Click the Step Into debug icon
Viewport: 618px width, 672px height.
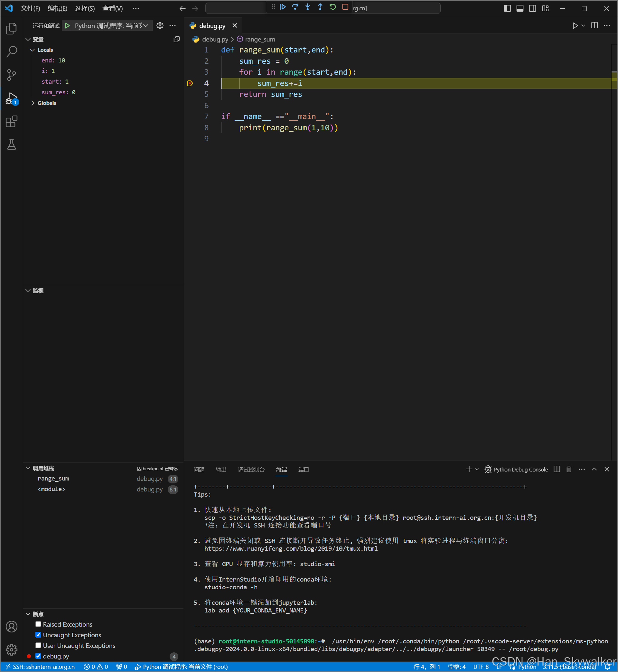308,7
